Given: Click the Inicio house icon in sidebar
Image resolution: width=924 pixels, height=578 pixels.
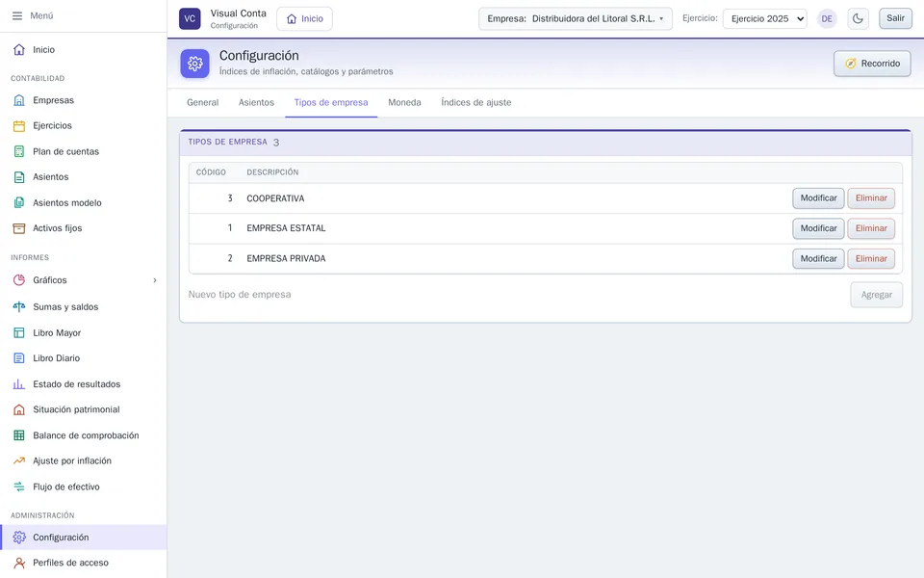Looking at the screenshot, I should pyautogui.click(x=19, y=49).
